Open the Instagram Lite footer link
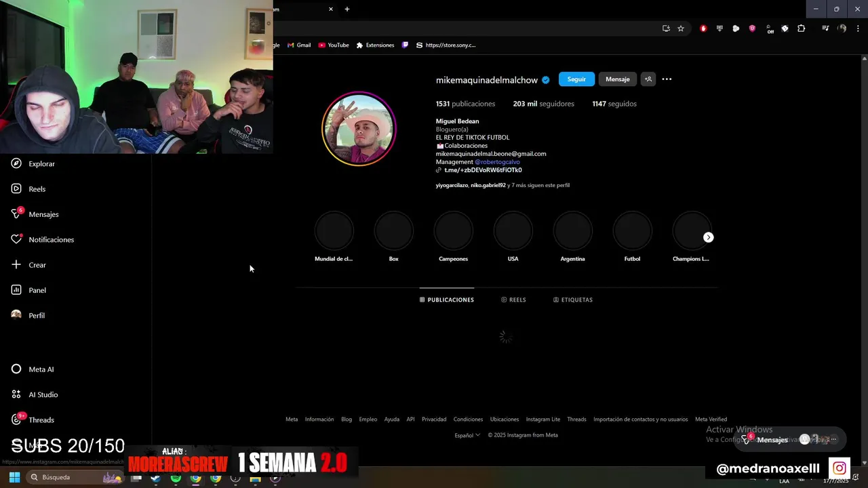 tap(543, 420)
